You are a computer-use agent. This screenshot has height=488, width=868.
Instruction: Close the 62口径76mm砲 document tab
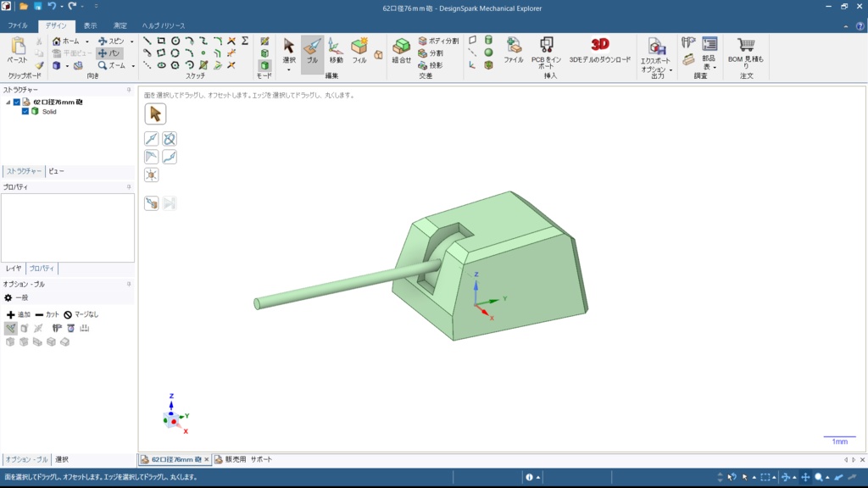207,459
